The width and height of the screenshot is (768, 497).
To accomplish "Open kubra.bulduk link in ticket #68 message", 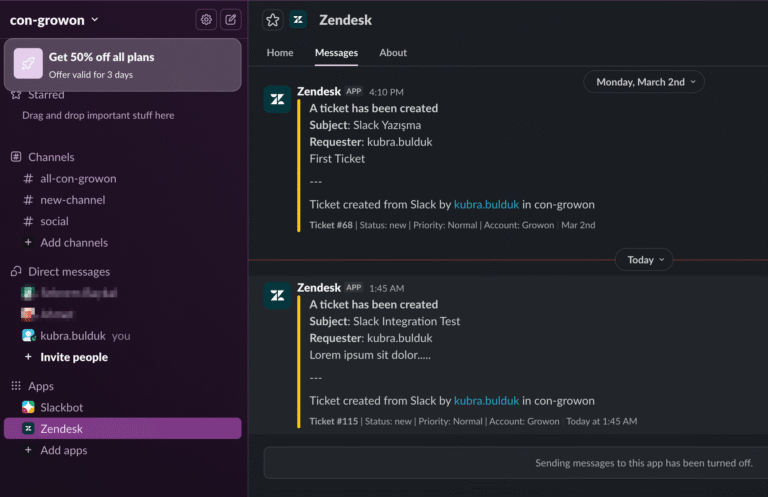I will click(x=486, y=204).
